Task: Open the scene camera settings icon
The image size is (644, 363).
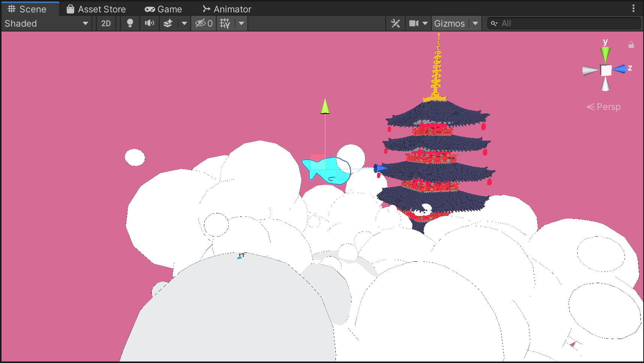Action: pyautogui.click(x=414, y=23)
